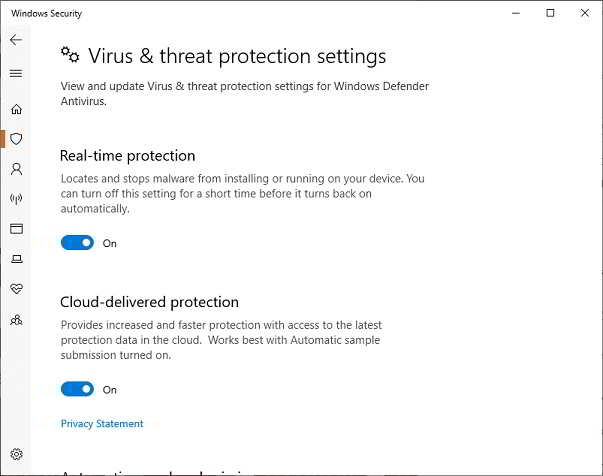Open Settings gear in sidebar
Screen dimensions: 603x476
16,454
